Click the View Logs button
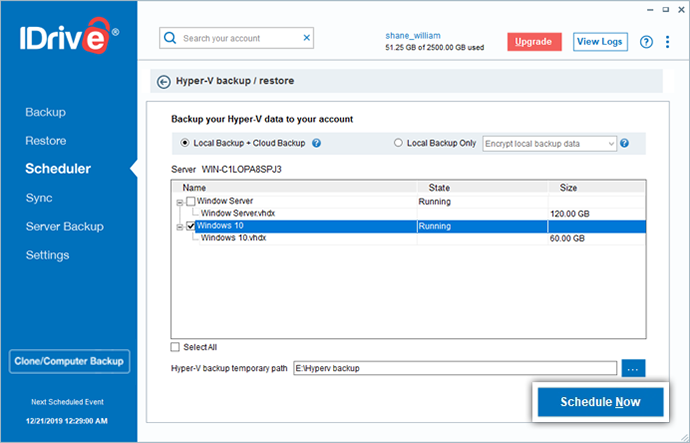The width and height of the screenshot is (690, 443). [x=600, y=42]
